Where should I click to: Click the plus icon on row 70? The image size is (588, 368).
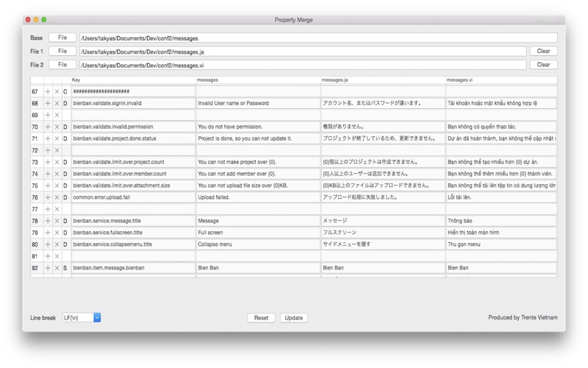(x=48, y=127)
